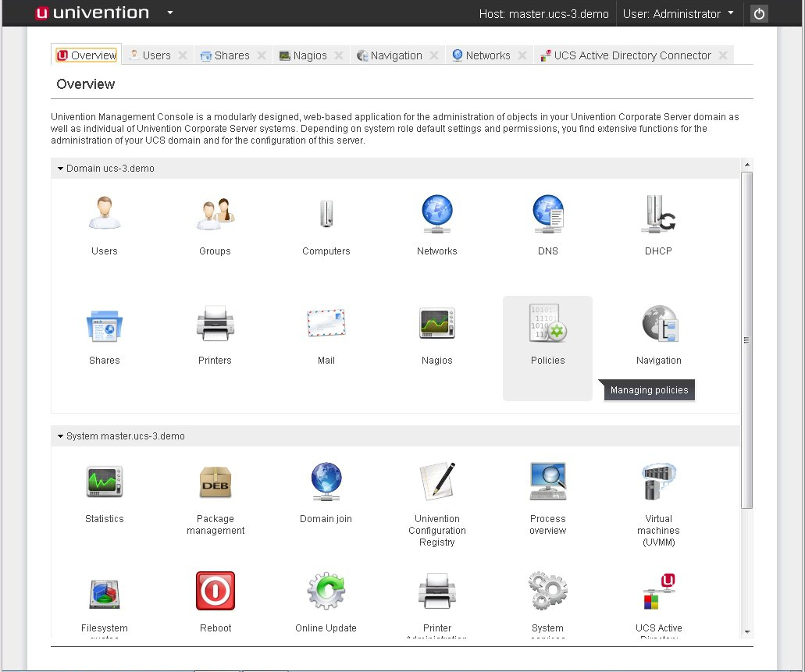Open the DNS module
Screen dimensions: 805x672
[x=548, y=213]
